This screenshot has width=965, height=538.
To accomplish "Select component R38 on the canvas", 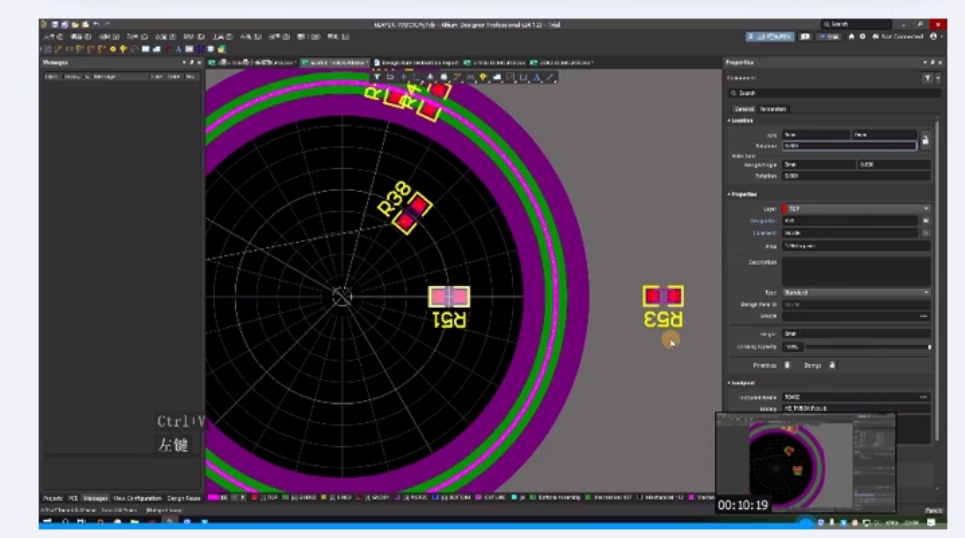I will (412, 213).
